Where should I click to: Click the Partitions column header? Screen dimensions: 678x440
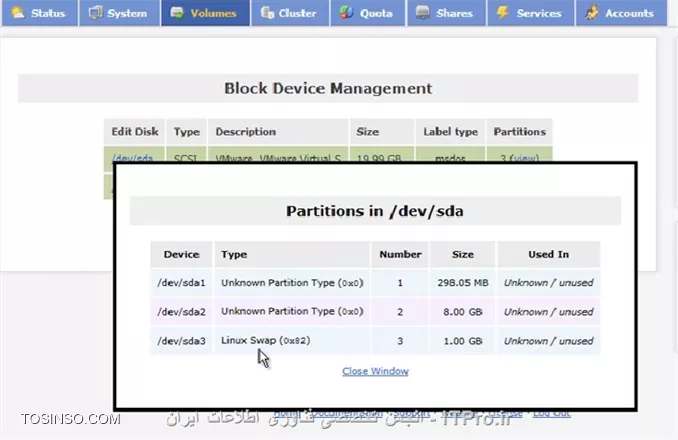click(x=519, y=131)
